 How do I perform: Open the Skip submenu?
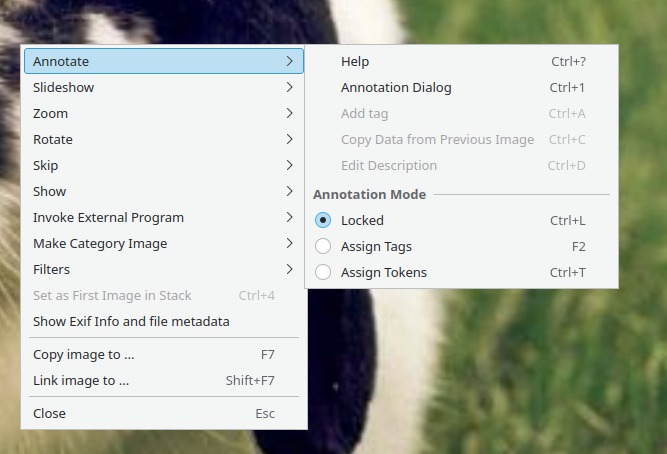pos(164,165)
